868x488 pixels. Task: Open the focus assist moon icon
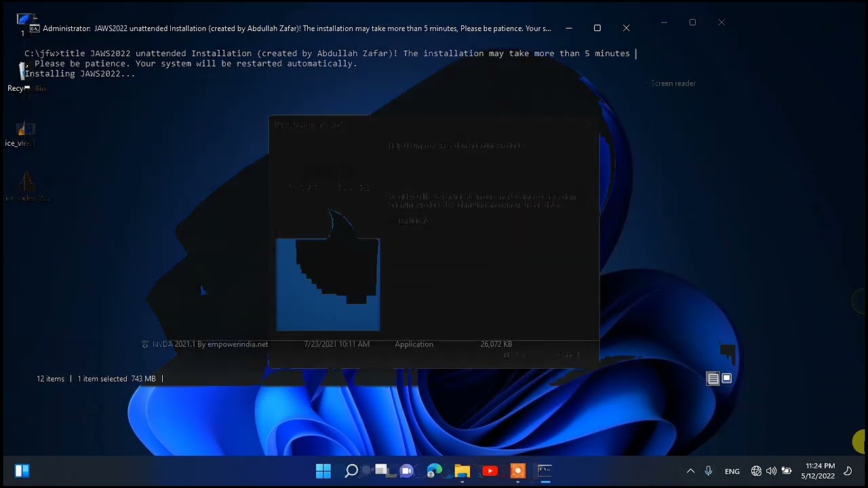tap(848, 471)
